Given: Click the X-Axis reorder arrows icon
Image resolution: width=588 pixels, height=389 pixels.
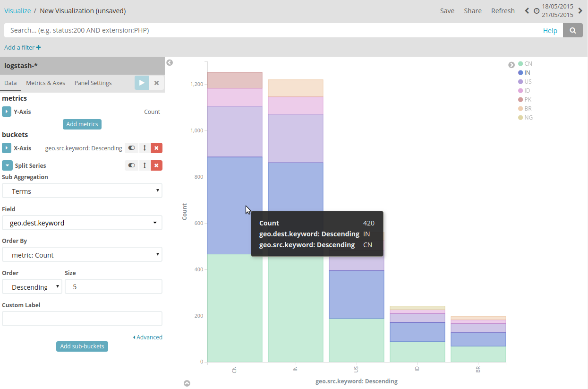Looking at the screenshot, I should click(145, 148).
